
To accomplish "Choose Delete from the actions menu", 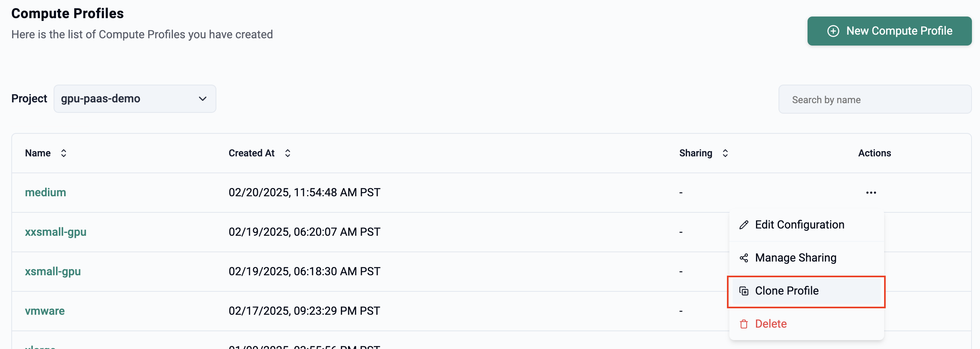I will pos(770,324).
